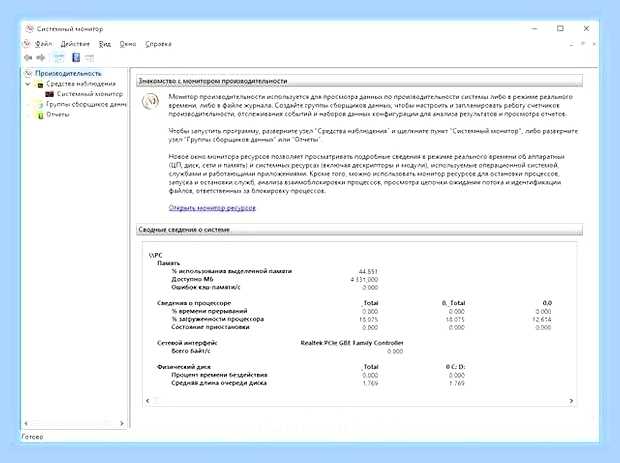Image resolution: width=620 pixels, height=463 pixels.
Task: Click the tree pane scroll-left arrow
Action: (26, 423)
